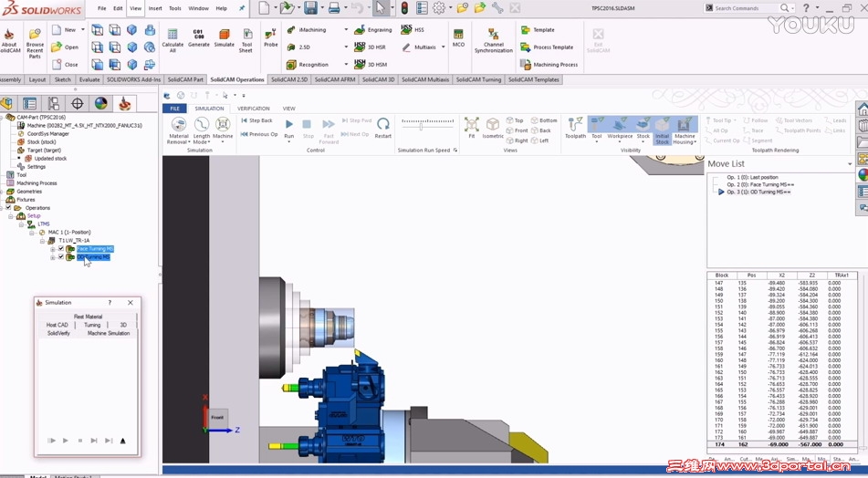
Task: Click the Machining Process button
Action: [549, 65]
